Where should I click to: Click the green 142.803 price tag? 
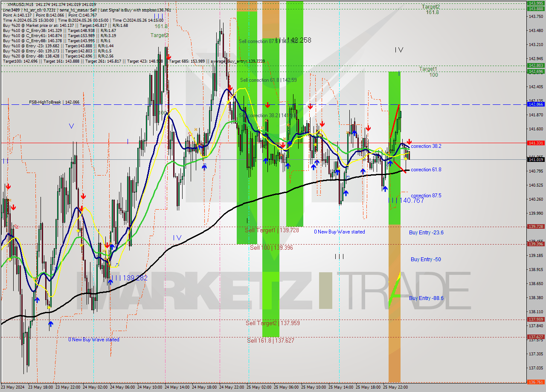click(536, 66)
